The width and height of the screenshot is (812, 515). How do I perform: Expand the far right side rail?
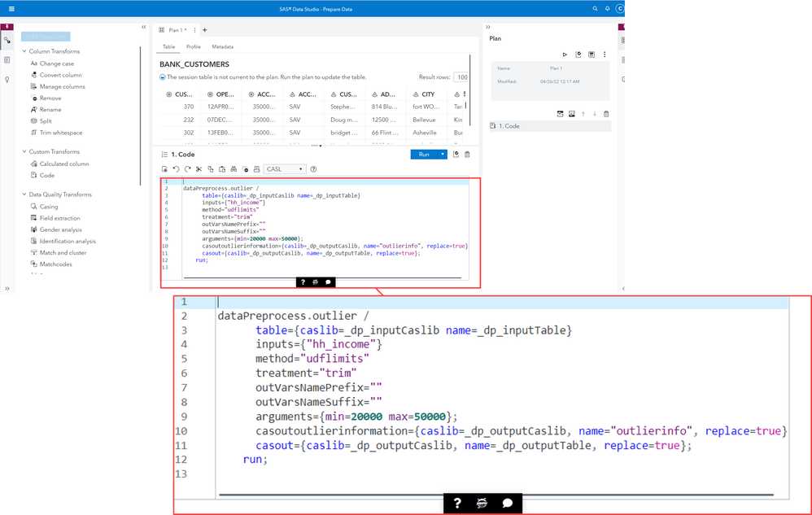(x=623, y=288)
